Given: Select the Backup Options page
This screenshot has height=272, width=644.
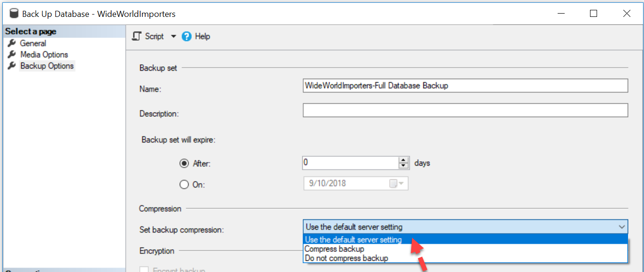Looking at the screenshot, I should 47,66.
